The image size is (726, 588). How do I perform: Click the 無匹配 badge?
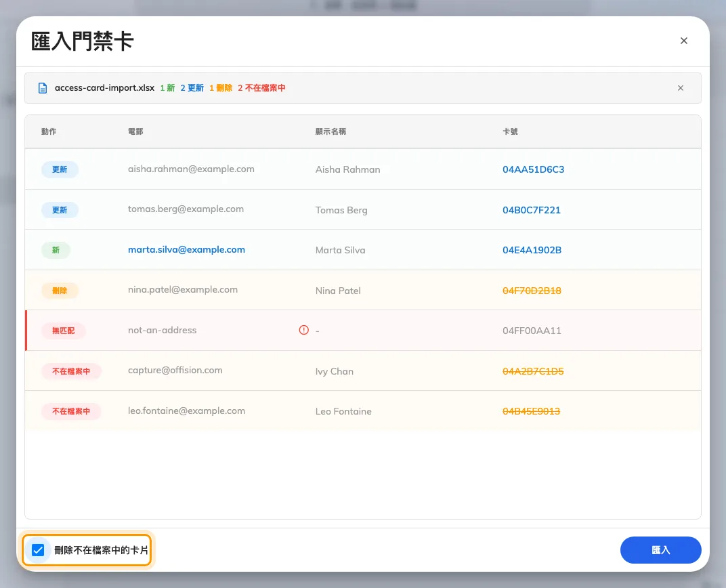pyautogui.click(x=64, y=331)
